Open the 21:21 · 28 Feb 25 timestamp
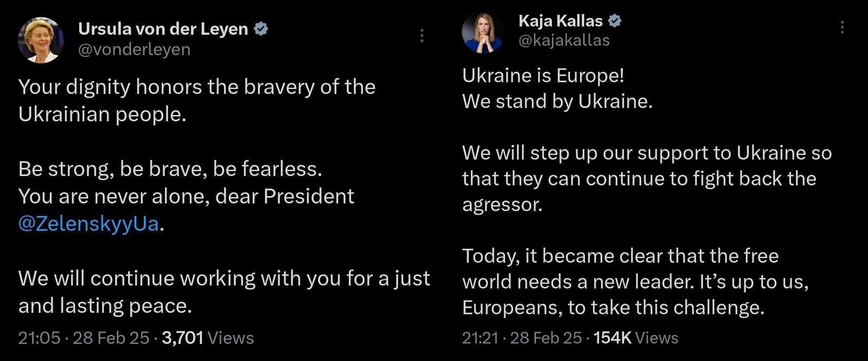This screenshot has height=361, width=868. pyautogui.click(x=522, y=338)
